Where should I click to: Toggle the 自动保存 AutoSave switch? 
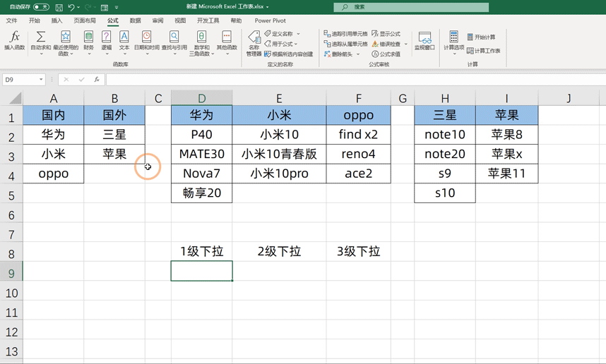point(42,7)
